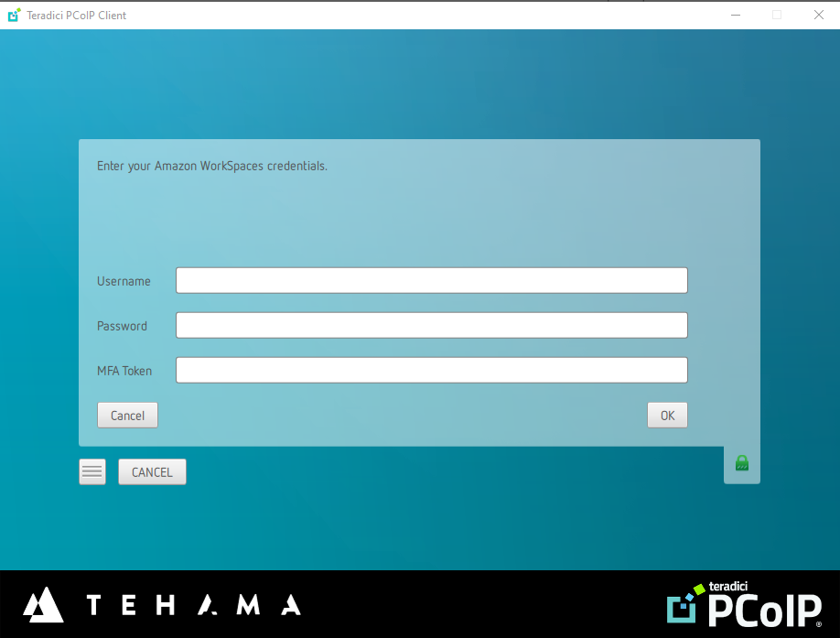Click the teradici PCoIP logo in bottom banner
Screen dimensions: 840x638
tap(744, 605)
